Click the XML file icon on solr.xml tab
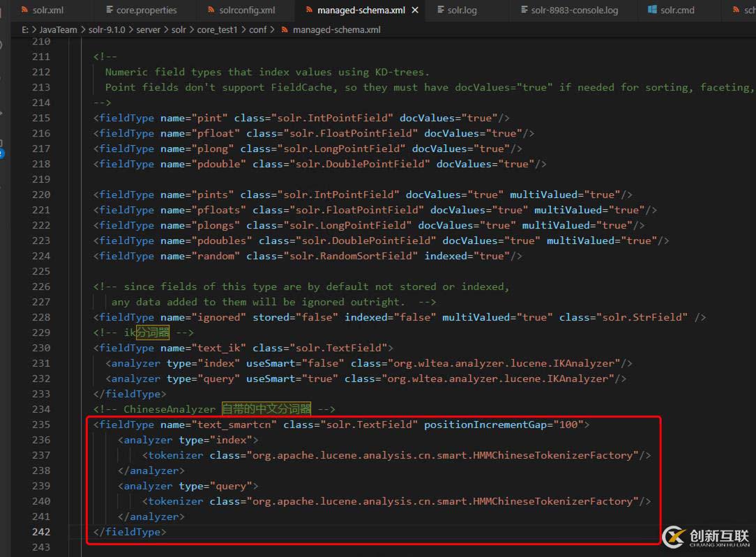756x557 pixels. [x=24, y=10]
